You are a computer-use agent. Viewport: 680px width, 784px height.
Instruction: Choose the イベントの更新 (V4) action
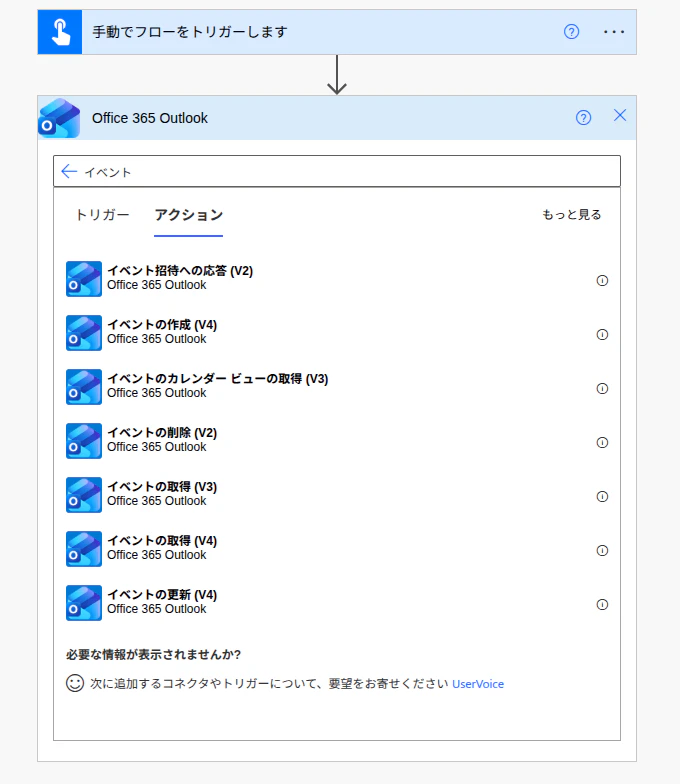point(337,602)
